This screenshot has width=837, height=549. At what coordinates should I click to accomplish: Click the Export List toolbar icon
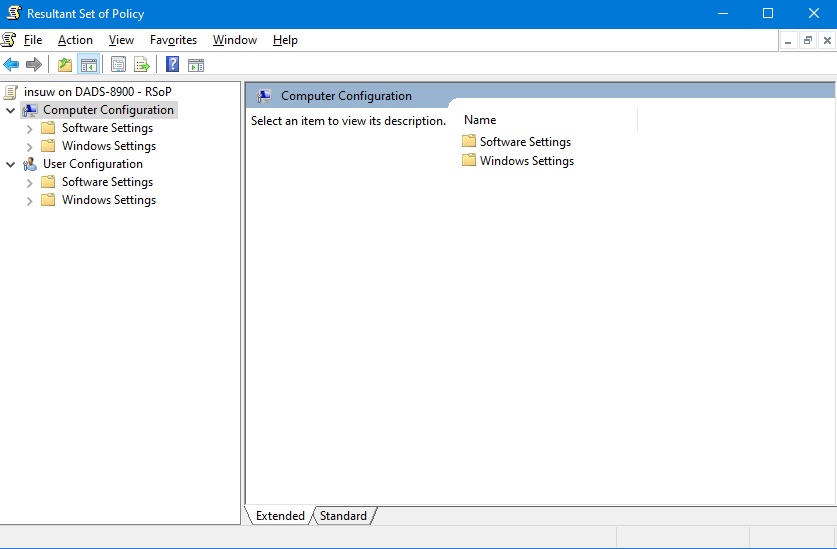point(141,65)
